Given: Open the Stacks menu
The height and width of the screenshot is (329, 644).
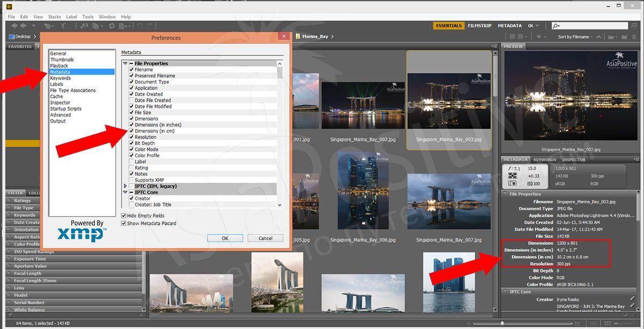Looking at the screenshot, I should tap(54, 17).
